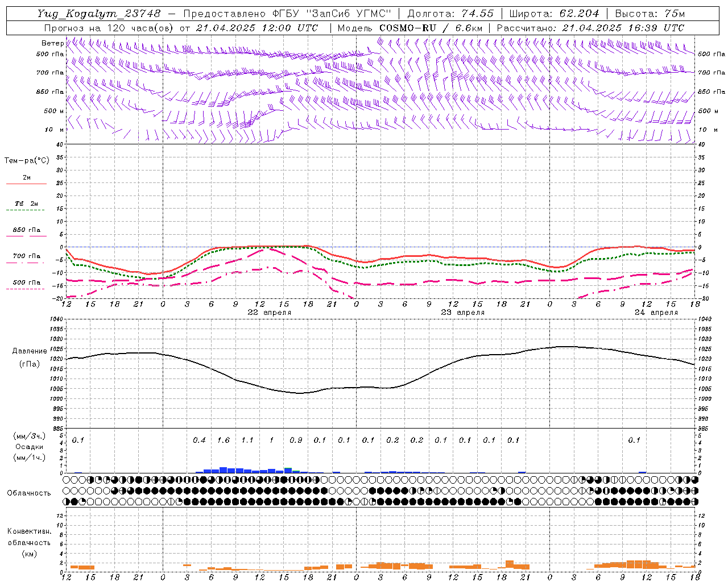This screenshot has height=582, width=728.
Task: Click the forecast start 21.04.2025 12:00 UTC
Action: coord(257,28)
